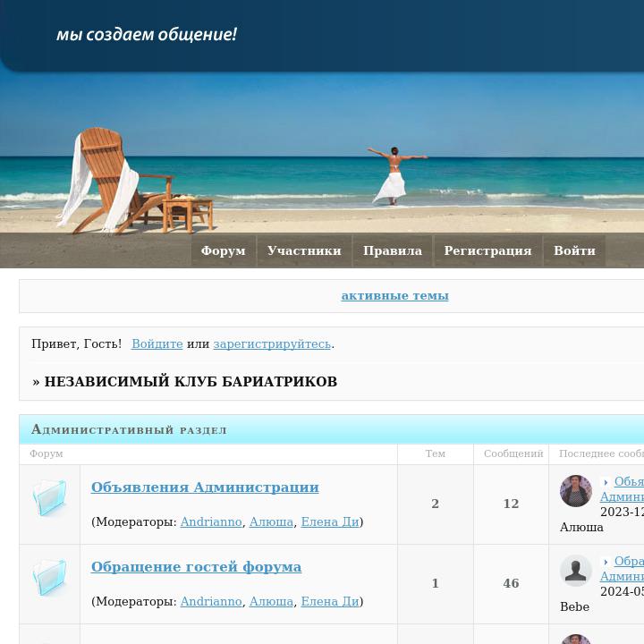Image resolution: width=644 pixels, height=644 pixels.
Task: Open moderator Andrianno under Объявления Администрации
Action: click(211, 522)
